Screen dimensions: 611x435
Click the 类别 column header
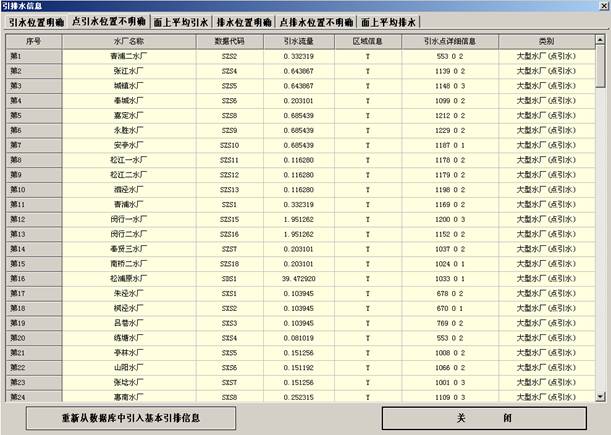[x=545, y=41]
